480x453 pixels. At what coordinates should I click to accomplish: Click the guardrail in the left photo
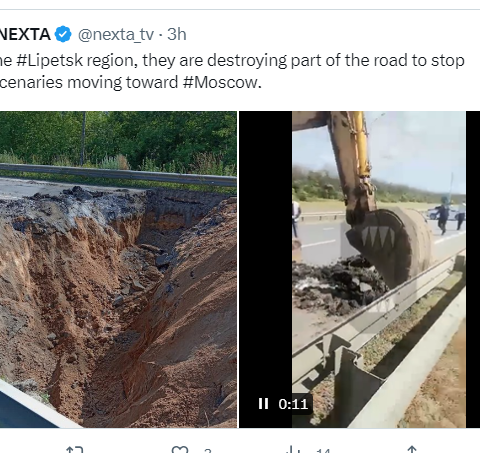pos(118,175)
